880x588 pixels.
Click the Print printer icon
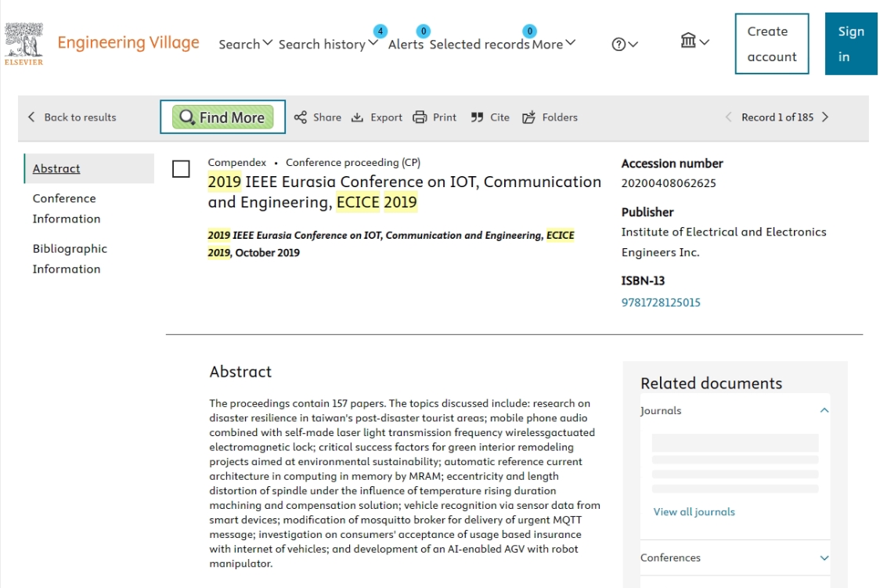420,117
